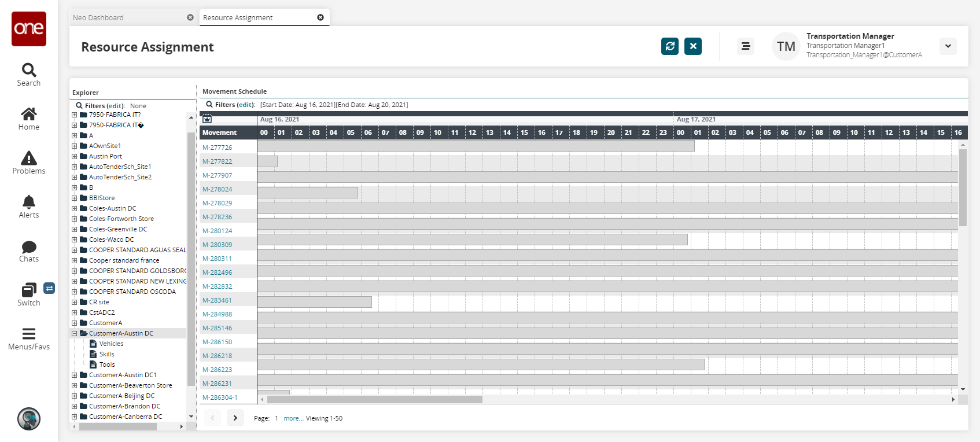
Task: Select the AutoTenderSch_Site2 folder
Action: [x=120, y=177]
